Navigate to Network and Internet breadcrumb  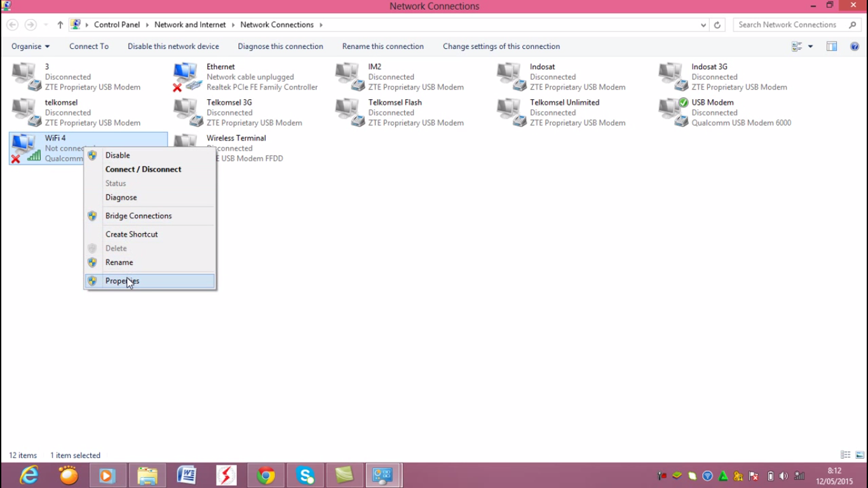click(190, 25)
